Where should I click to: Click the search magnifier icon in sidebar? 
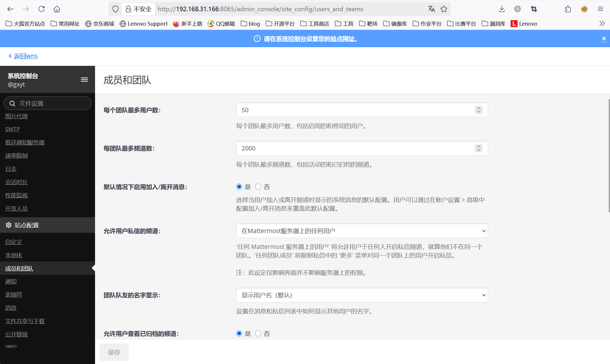coord(12,103)
